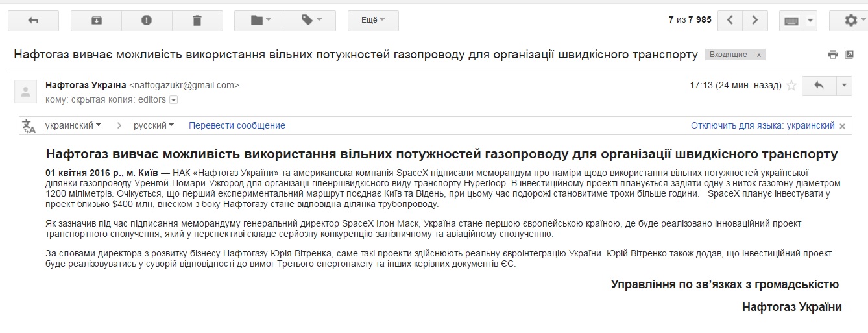
Task: Open conversation in a new window
Action: tap(849, 55)
